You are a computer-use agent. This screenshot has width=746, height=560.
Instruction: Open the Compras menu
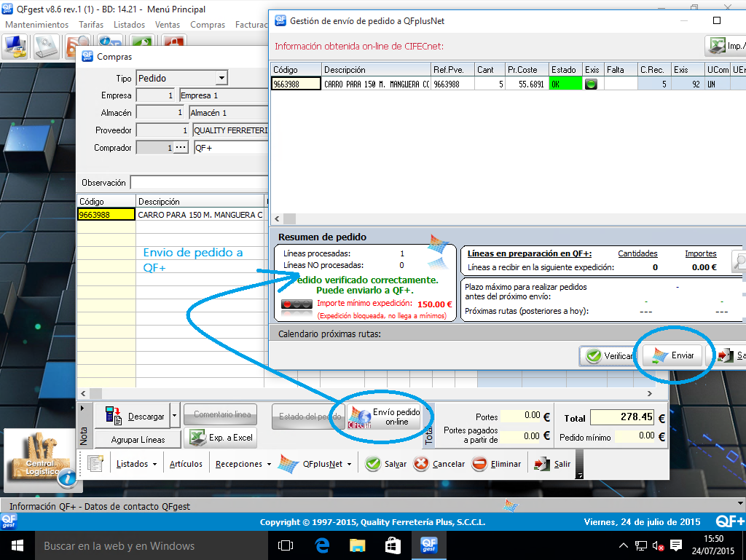[208, 24]
